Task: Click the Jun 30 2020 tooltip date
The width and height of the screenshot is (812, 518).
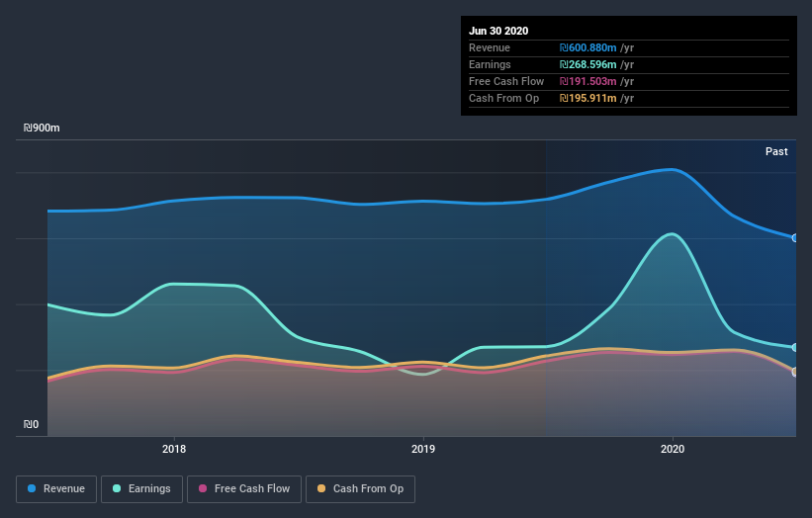Action: click(498, 31)
